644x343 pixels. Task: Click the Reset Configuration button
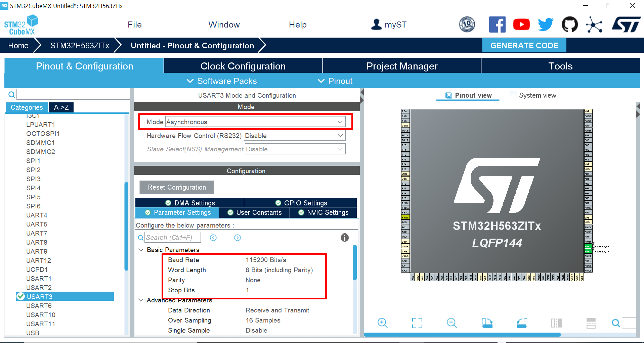(176, 187)
